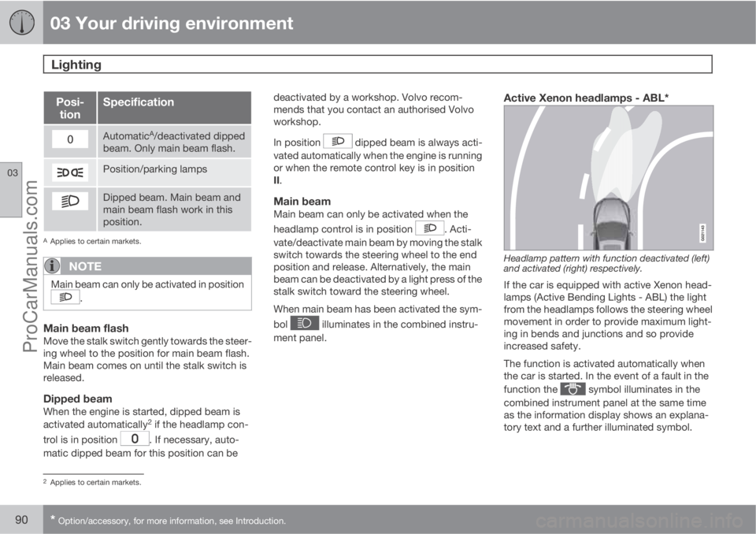Click the 'Main beam flash' heading
The width and height of the screenshot is (756, 534).
click(x=86, y=328)
